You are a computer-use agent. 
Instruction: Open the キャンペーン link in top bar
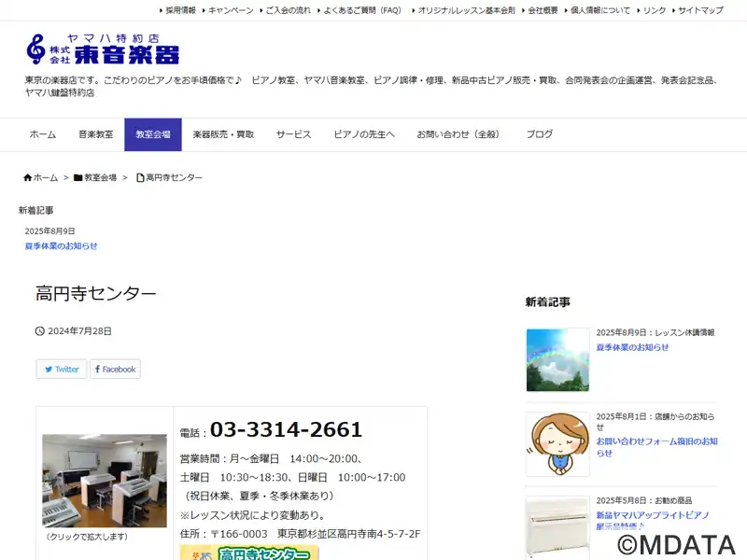tap(231, 10)
